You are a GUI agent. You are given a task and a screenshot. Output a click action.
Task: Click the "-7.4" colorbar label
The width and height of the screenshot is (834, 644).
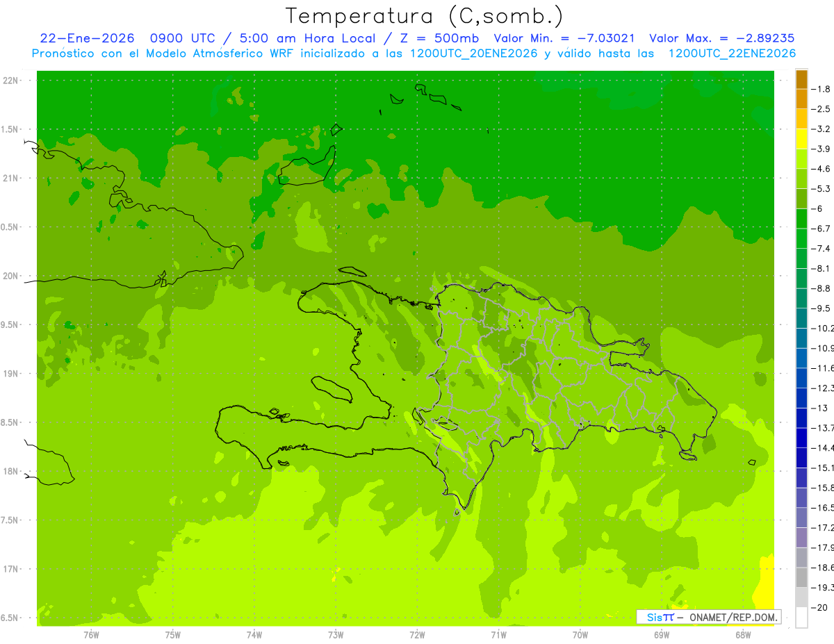pyautogui.click(x=821, y=249)
